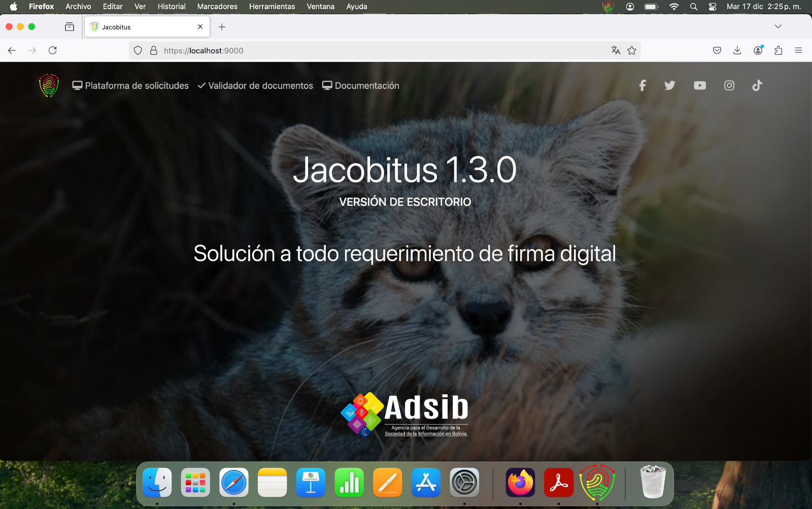This screenshot has height=509, width=812.
Task: Open Validador de documentos link
Action: [255, 86]
